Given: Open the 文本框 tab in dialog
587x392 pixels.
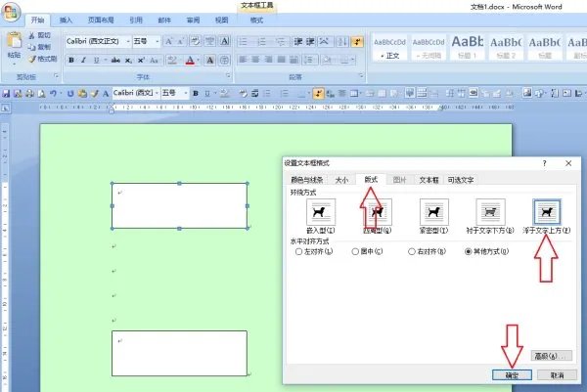Looking at the screenshot, I should (429, 180).
